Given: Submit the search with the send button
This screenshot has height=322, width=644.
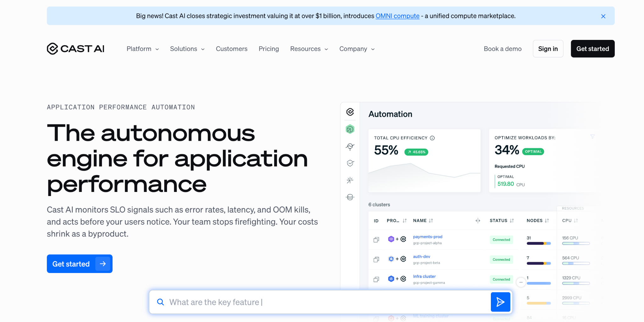Looking at the screenshot, I should (x=500, y=302).
